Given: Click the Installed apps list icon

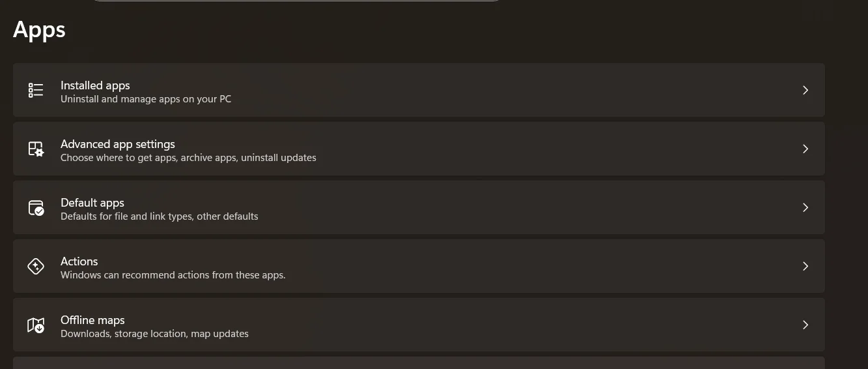Looking at the screenshot, I should (36, 90).
